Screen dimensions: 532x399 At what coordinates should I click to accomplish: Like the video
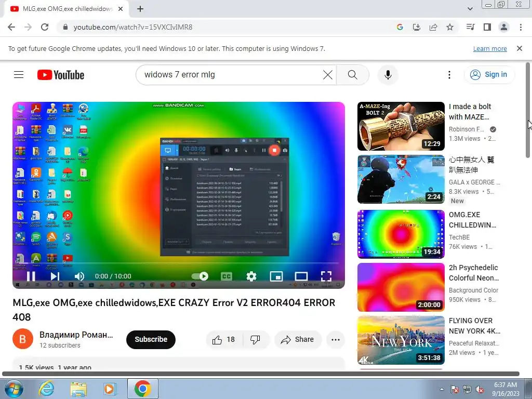coord(223,340)
